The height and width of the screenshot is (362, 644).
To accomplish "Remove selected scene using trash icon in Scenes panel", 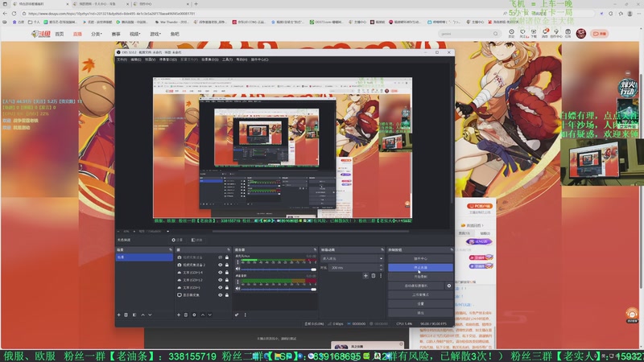I will [126, 315].
